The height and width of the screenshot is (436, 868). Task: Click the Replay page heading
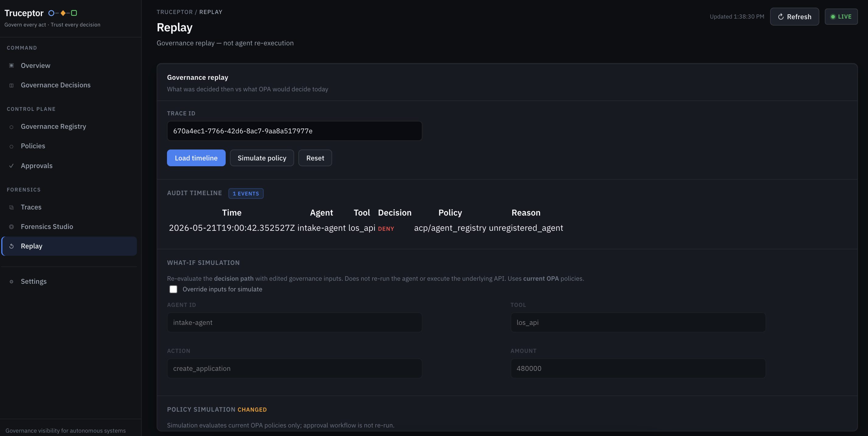(175, 27)
